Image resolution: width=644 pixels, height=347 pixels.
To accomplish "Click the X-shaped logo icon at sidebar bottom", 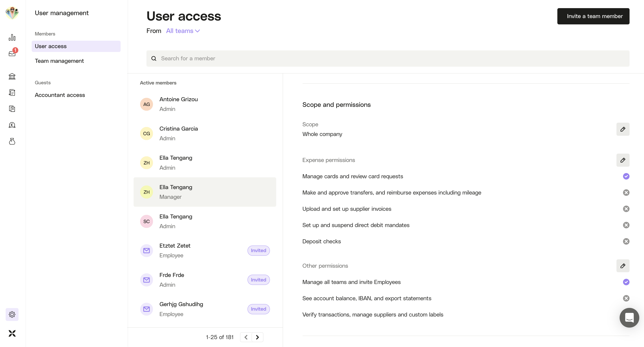I will (12, 333).
